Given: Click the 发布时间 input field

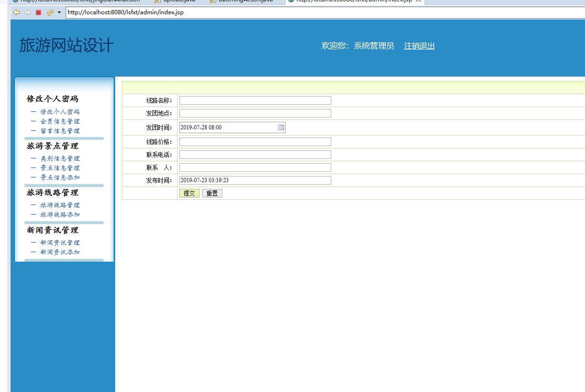Looking at the screenshot, I should (x=255, y=180).
